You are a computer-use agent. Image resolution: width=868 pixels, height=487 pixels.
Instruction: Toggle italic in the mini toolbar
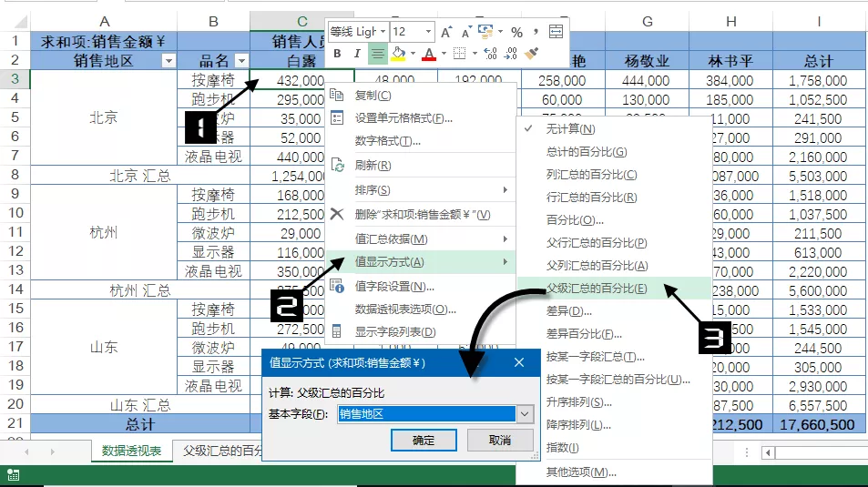coord(357,54)
